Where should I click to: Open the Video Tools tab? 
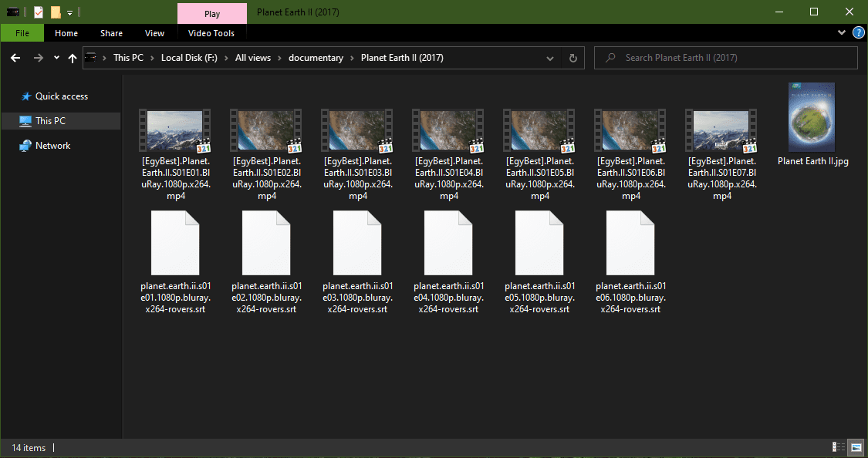[211, 33]
